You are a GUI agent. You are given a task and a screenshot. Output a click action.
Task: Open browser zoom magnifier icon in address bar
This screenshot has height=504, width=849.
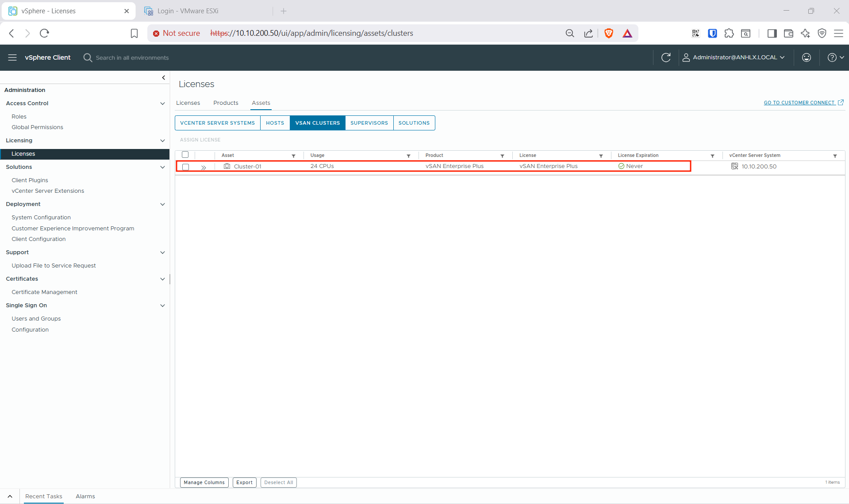[570, 33]
